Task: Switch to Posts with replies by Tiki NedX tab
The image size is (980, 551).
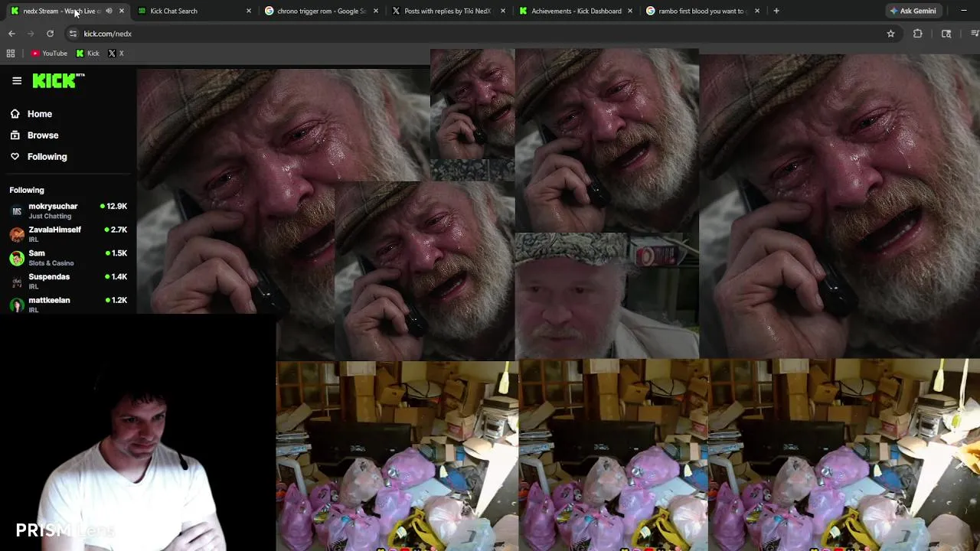Action: (x=447, y=11)
